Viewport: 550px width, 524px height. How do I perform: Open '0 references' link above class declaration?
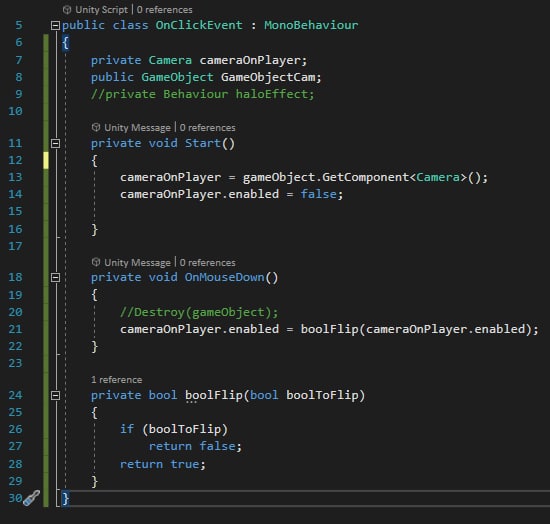(165, 9)
